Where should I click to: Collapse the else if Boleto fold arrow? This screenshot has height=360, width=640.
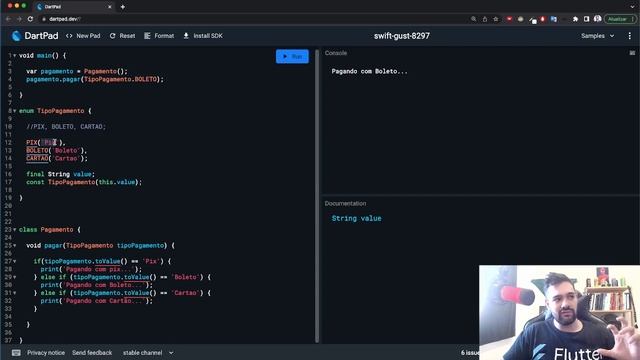(15, 277)
